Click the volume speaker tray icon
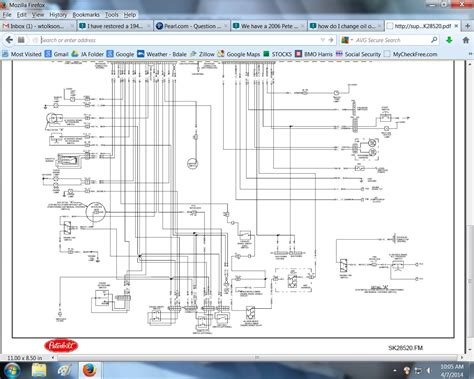Screen dimensions: 474x379 tap(429, 370)
